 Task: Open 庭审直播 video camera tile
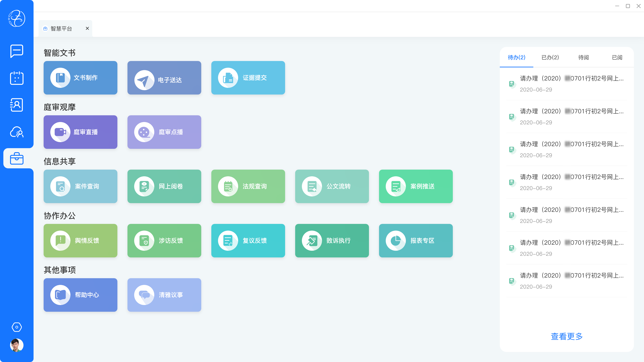[80, 132]
